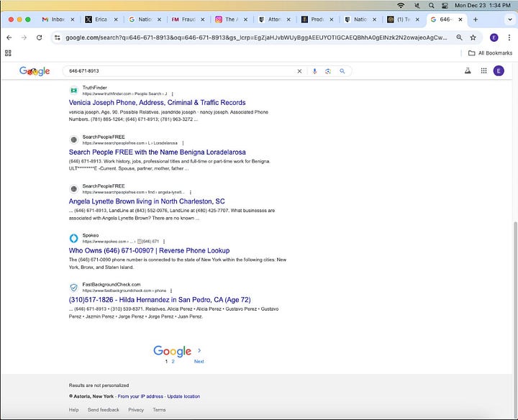Close the FM Fraud tab

[202, 19]
